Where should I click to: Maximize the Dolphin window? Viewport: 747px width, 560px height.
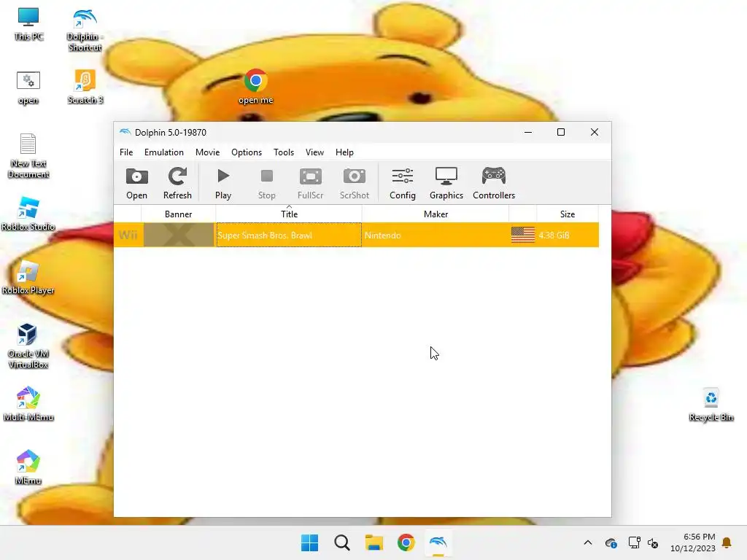pyautogui.click(x=561, y=132)
